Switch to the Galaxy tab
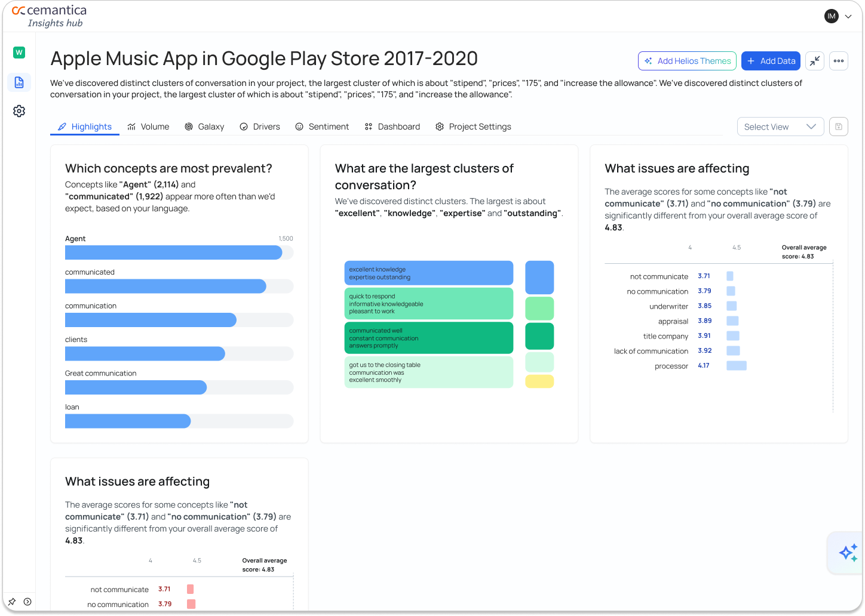Viewport: 865px width, 616px height. 204,127
